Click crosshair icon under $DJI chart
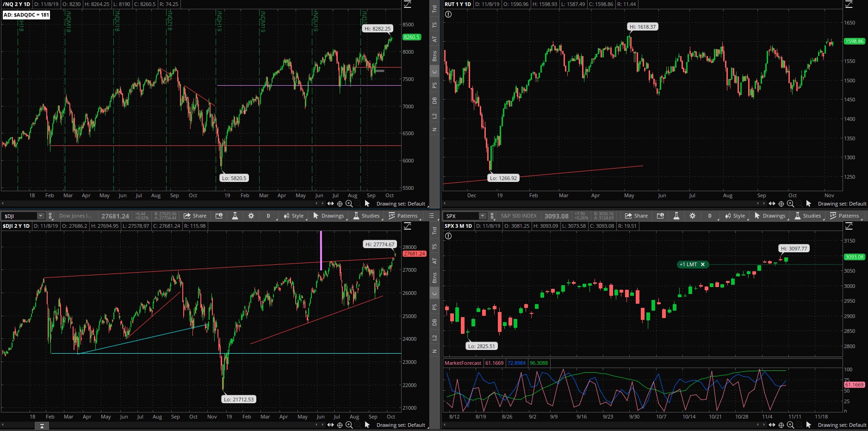Image resolution: width=868 pixels, height=431 pixels. click(x=340, y=425)
